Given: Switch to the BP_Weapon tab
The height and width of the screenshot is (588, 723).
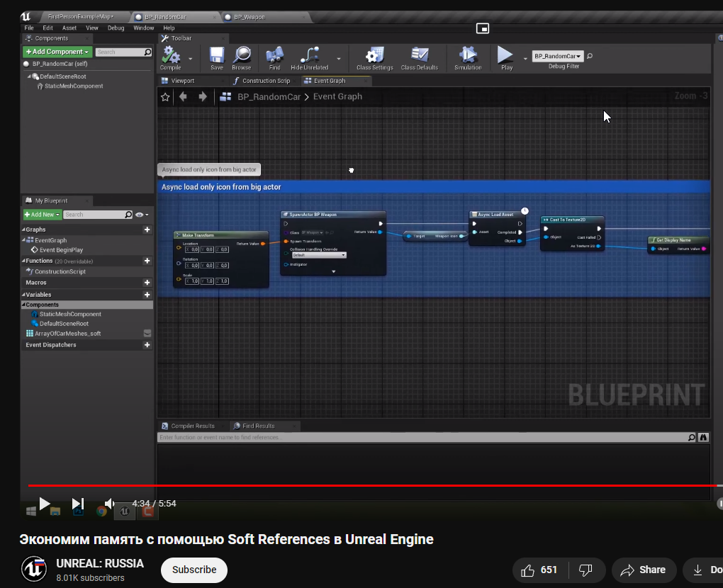Looking at the screenshot, I should tap(249, 17).
